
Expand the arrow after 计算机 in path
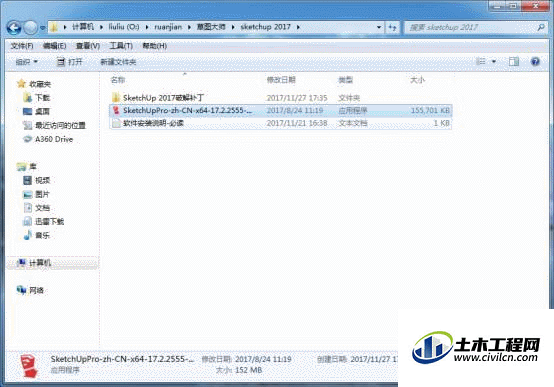(x=101, y=27)
